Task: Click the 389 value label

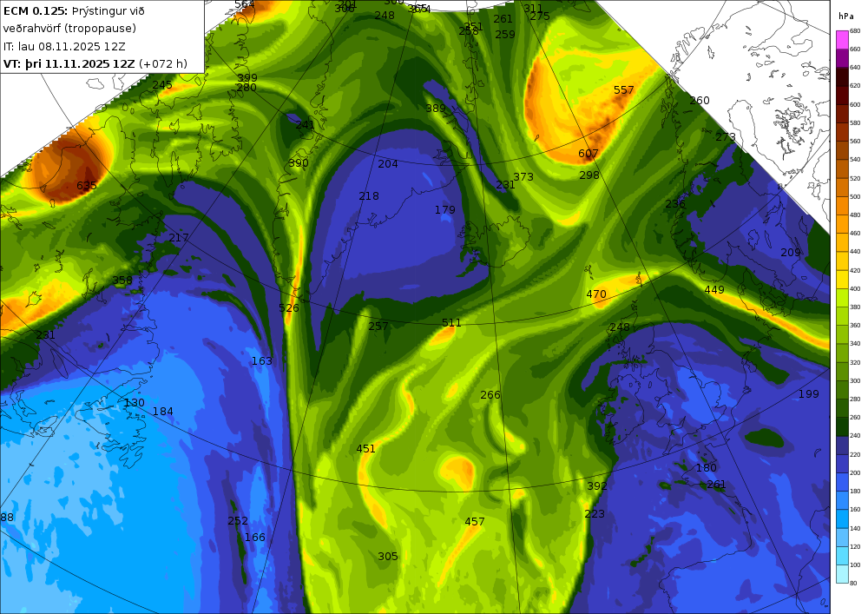Action: [x=436, y=108]
